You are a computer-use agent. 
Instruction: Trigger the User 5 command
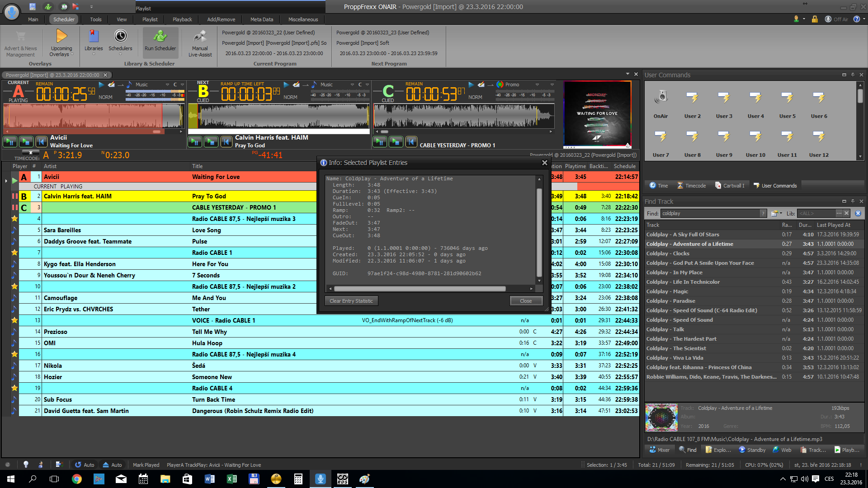coord(787,103)
